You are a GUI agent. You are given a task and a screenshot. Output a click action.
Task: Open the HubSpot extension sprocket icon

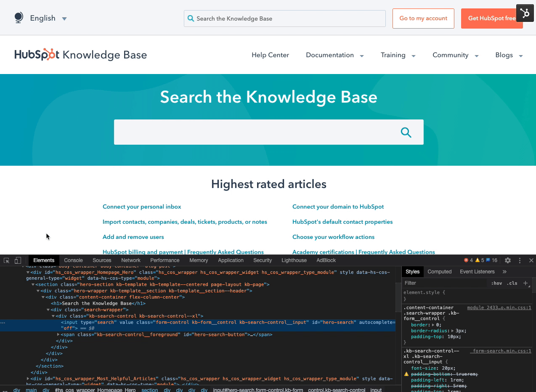[x=525, y=13]
